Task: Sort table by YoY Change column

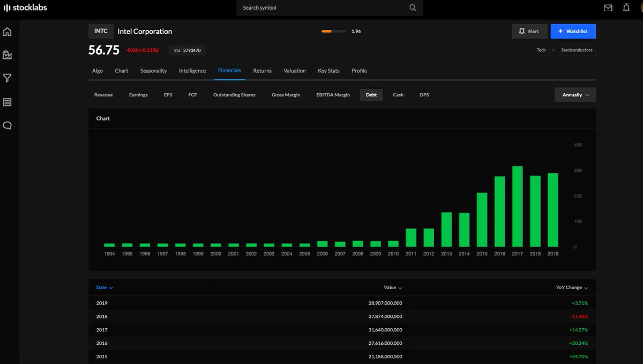Action: click(x=572, y=287)
